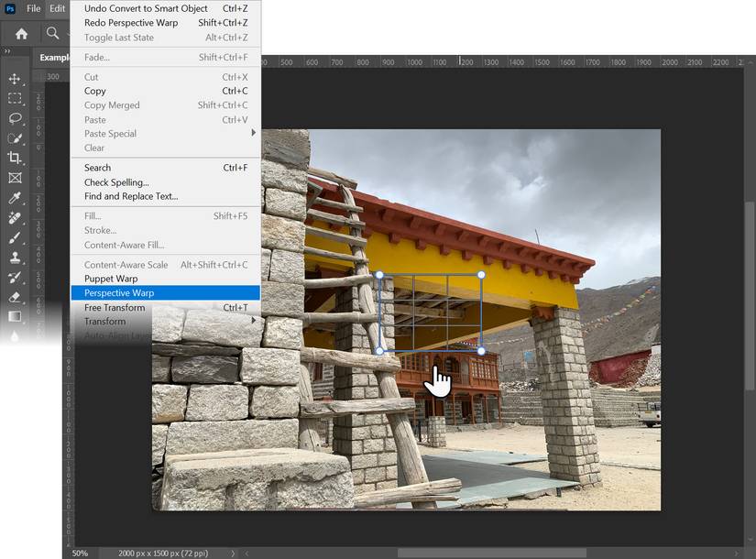Viewport: 756px width, 559px height.
Task: Select the Rectangular Marquee tool
Action: (15, 99)
